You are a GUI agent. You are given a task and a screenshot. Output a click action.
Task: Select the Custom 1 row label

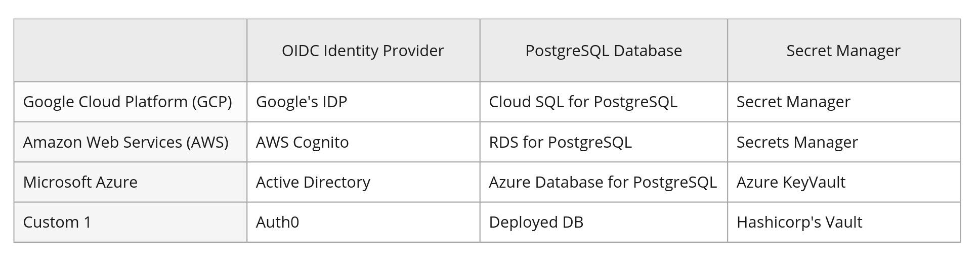[x=57, y=222]
